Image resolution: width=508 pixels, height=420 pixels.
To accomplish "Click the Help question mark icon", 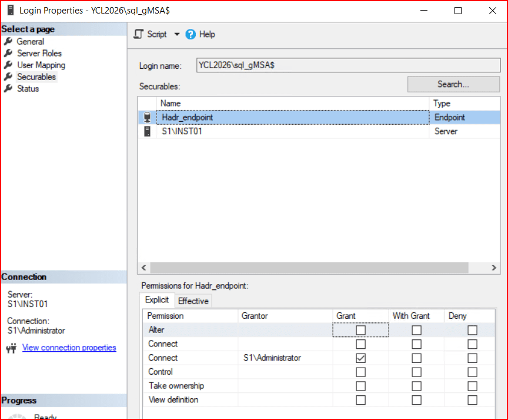I will [x=190, y=34].
